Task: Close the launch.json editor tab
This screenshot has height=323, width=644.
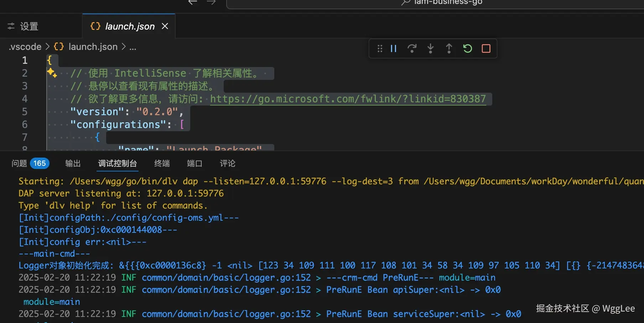Action: tap(165, 26)
